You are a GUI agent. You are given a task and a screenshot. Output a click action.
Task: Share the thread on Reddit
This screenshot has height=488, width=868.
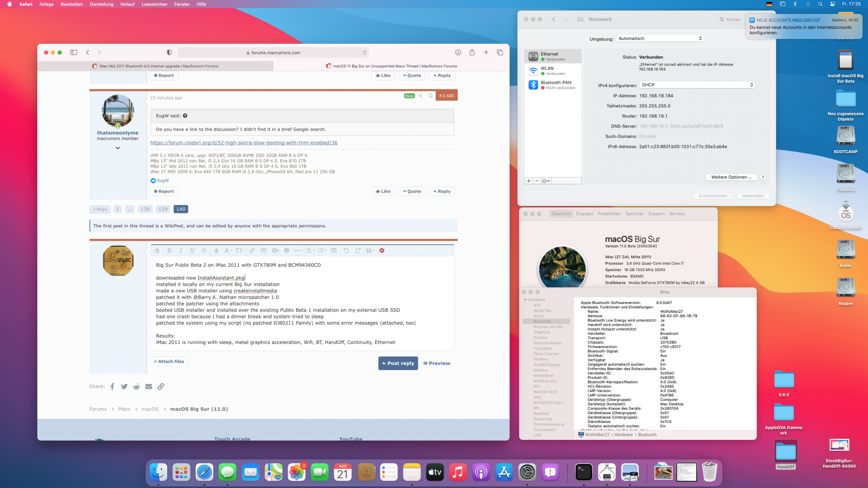click(x=136, y=386)
